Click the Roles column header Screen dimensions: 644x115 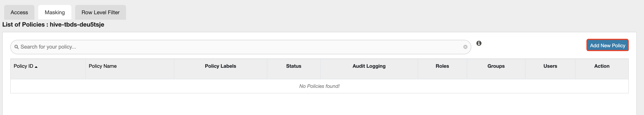[x=442, y=66]
